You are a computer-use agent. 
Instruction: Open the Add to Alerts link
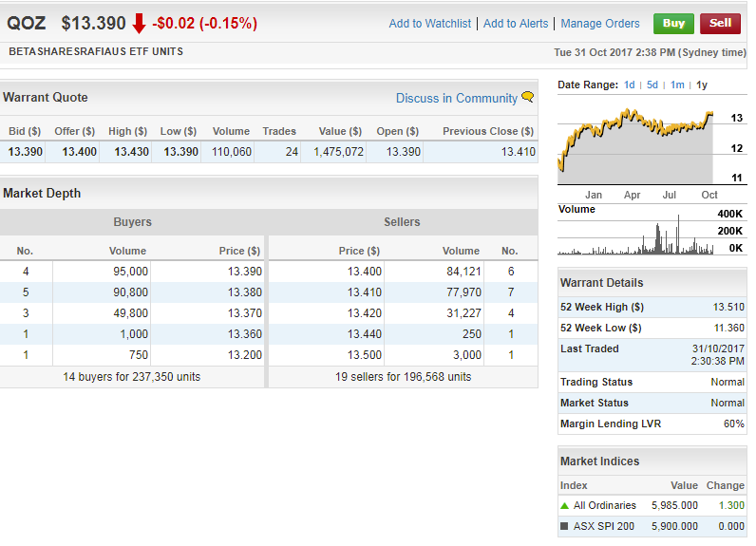click(516, 24)
